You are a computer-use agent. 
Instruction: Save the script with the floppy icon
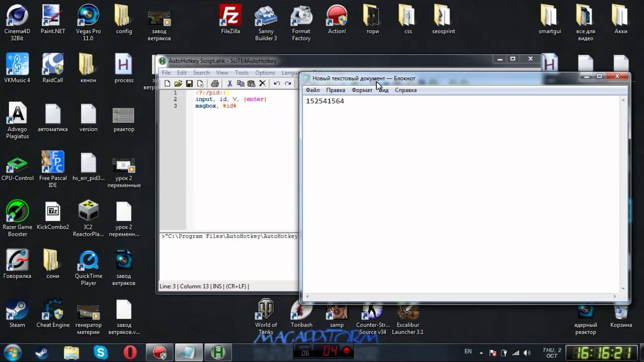click(x=189, y=83)
